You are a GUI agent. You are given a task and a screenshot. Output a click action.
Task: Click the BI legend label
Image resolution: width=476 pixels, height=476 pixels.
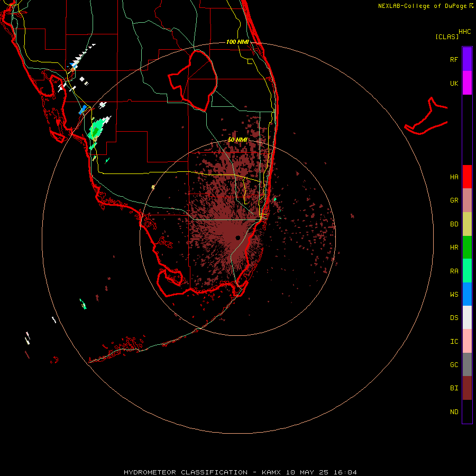454,388
